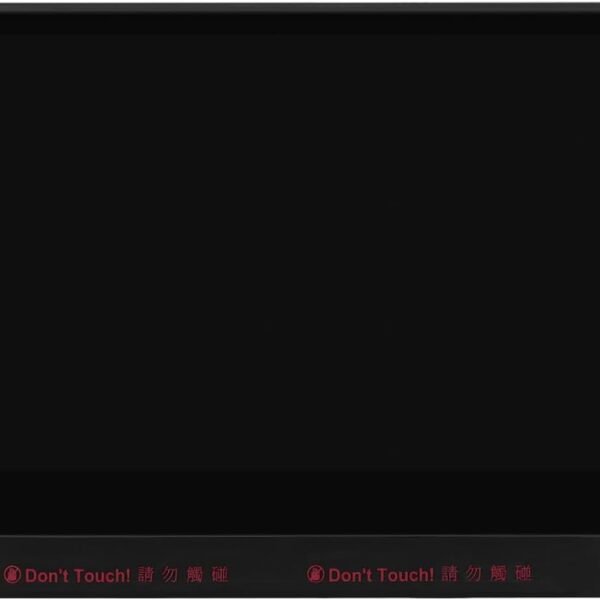Click the word "Touch!" in the right label
The width and height of the screenshot is (600, 600).
406,574
